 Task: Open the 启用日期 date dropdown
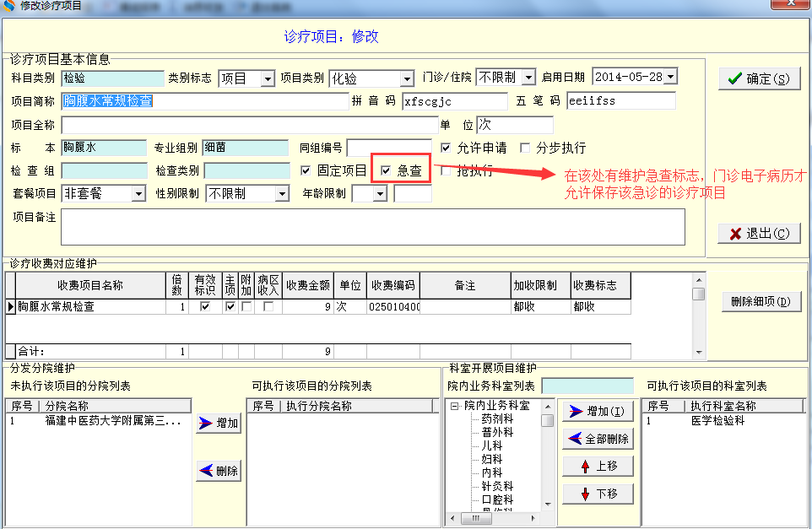[671, 77]
